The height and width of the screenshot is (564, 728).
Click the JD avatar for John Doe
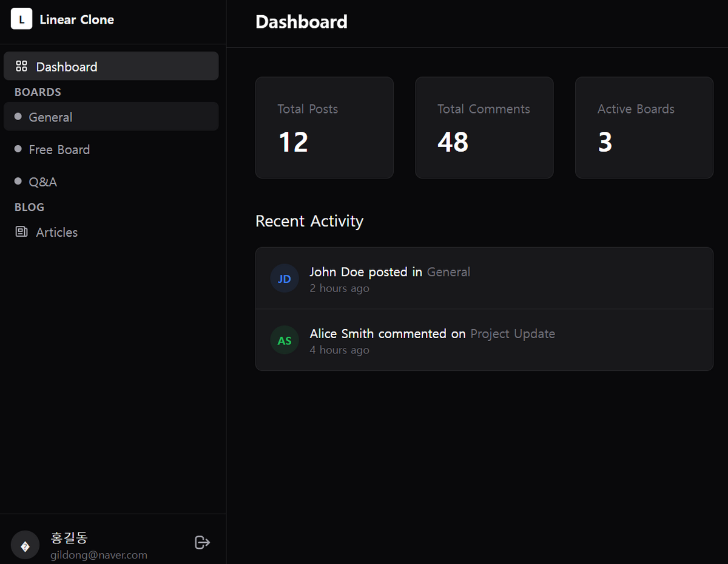[x=285, y=279]
